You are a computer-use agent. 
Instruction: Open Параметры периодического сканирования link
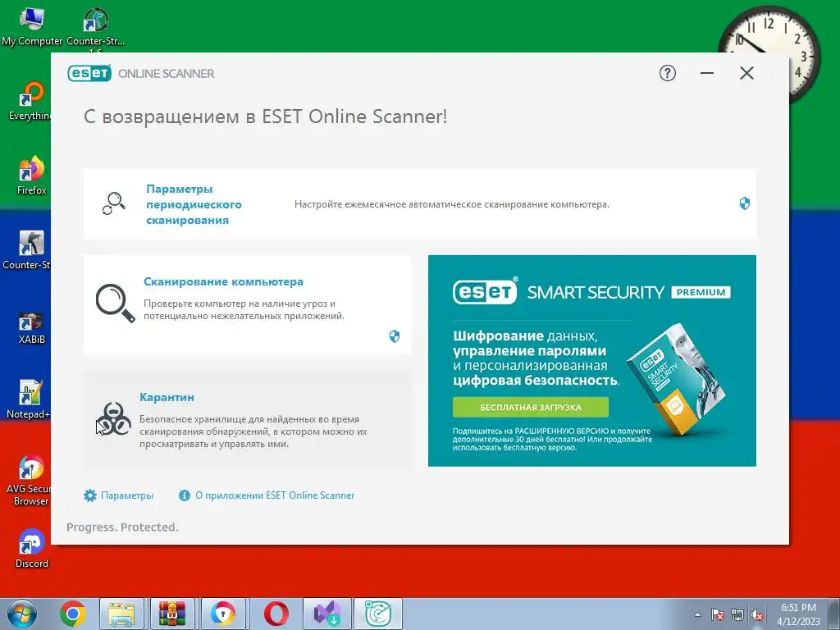click(x=194, y=204)
